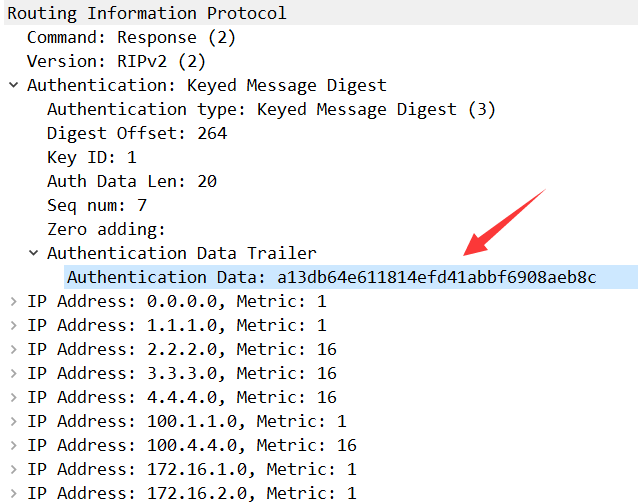This screenshot has height=502, width=638.
Task: Click the Auth Data Len: 20 row
Action: click(132, 181)
